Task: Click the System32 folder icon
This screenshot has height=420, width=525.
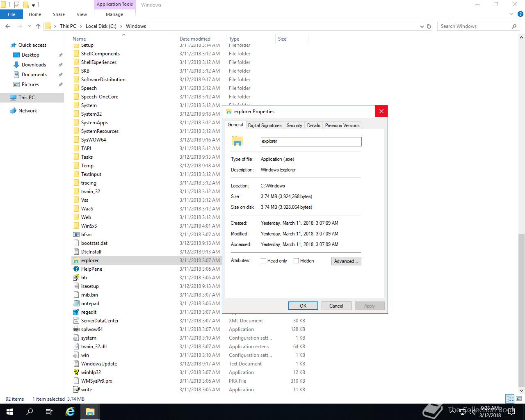Action: click(x=76, y=114)
